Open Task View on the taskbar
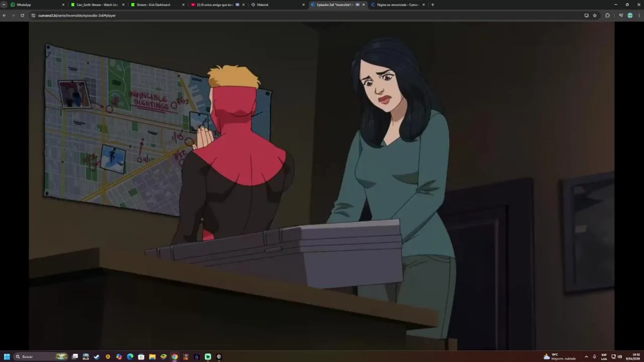Viewport: 644px width, 362px height. [75, 356]
